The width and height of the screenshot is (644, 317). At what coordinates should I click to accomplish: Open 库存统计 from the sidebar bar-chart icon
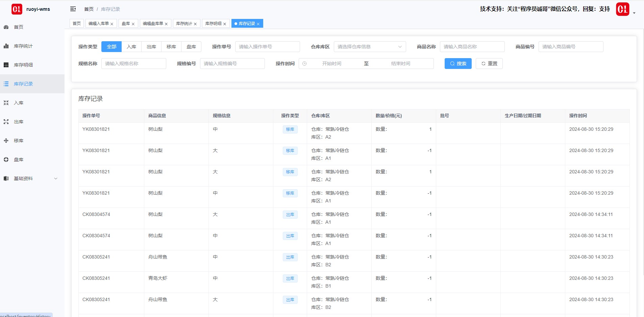6,46
